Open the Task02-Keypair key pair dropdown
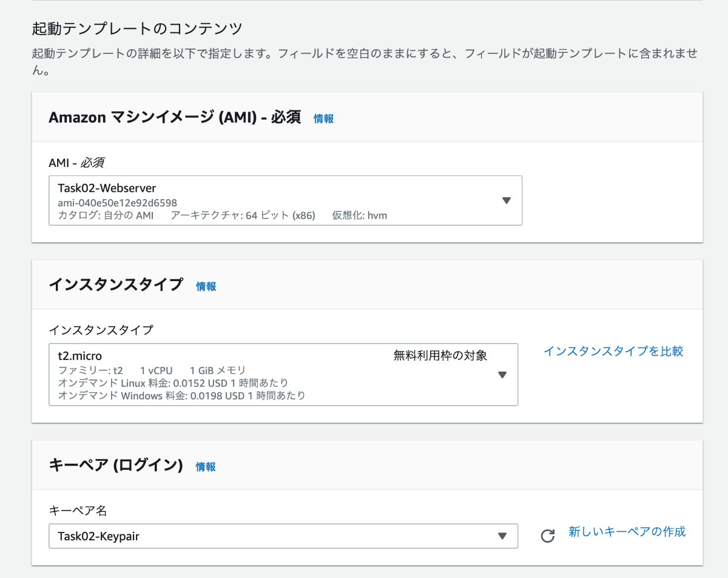The width and height of the screenshot is (728, 578). (x=283, y=536)
